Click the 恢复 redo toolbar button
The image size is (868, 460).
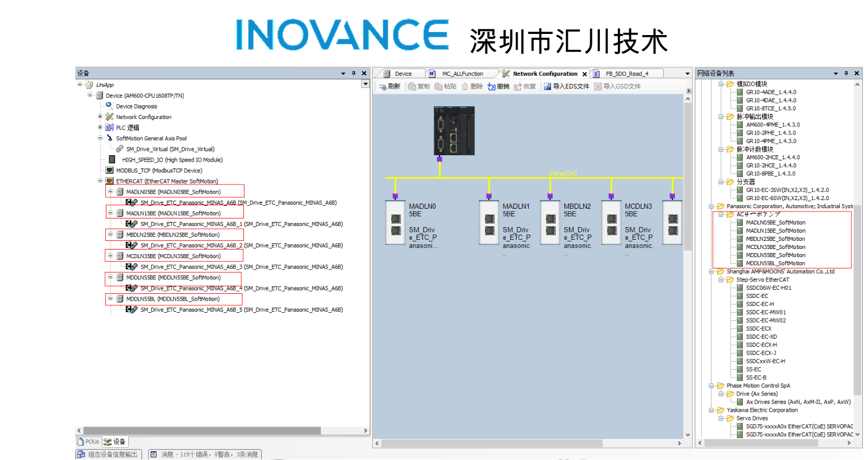(x=525, y=86)
